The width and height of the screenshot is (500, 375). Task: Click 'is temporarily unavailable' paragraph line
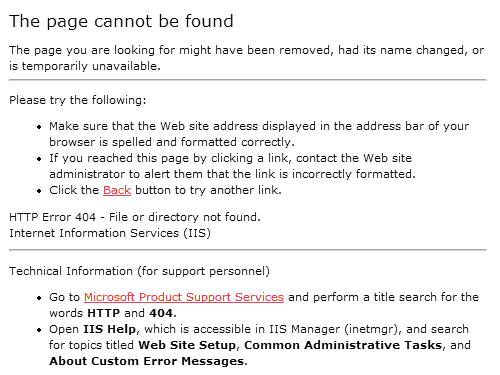(x=85, y=66)
